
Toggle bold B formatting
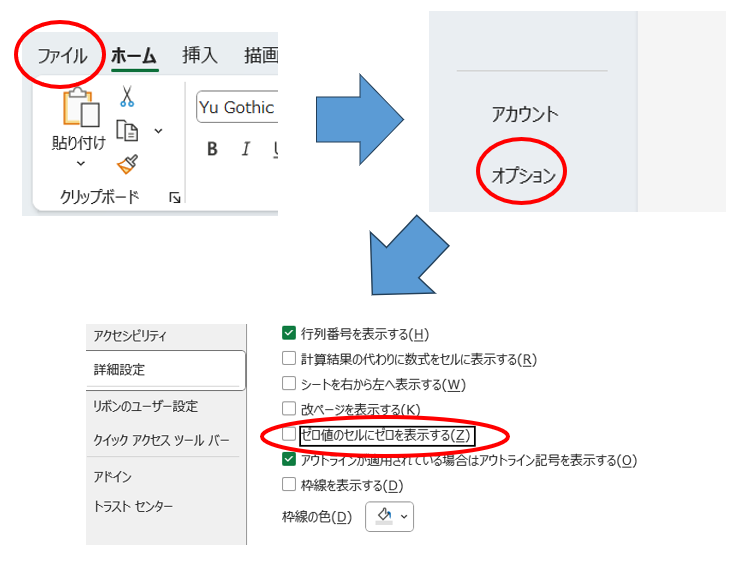pos(212,149)
